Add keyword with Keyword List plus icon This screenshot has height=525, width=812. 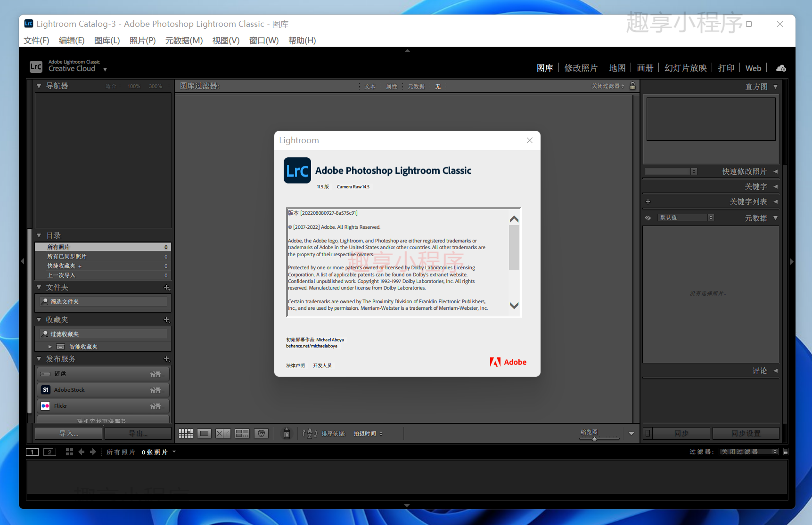point(648,202)
